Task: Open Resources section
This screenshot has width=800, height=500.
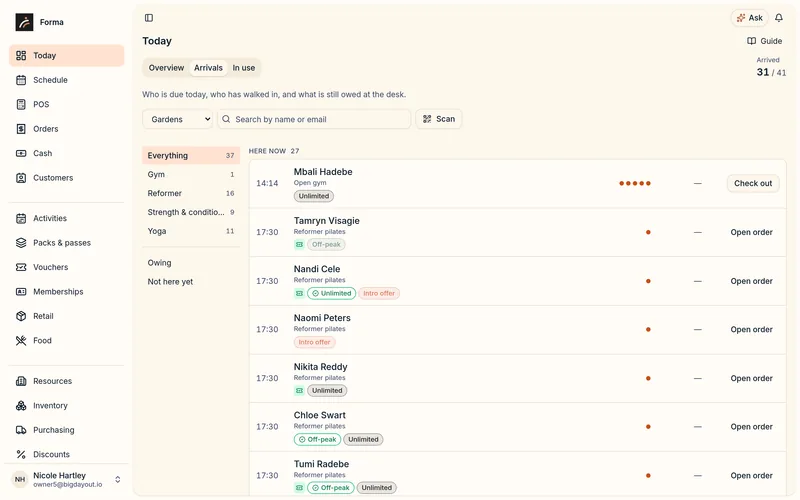Action: [x=66, y=381]
